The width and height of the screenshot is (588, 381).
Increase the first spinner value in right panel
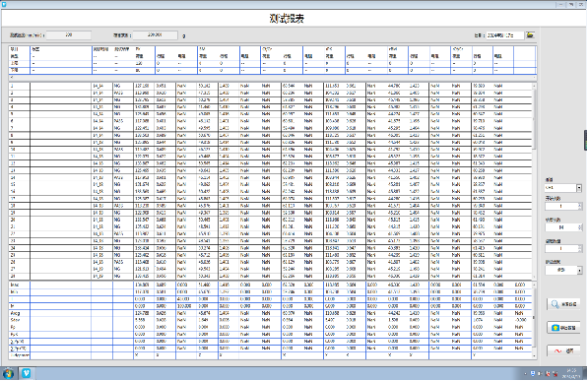tap(580, 205)
